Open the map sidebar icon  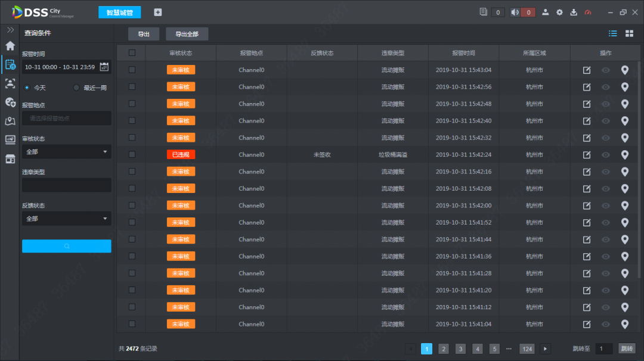click(x=10, y=121)
